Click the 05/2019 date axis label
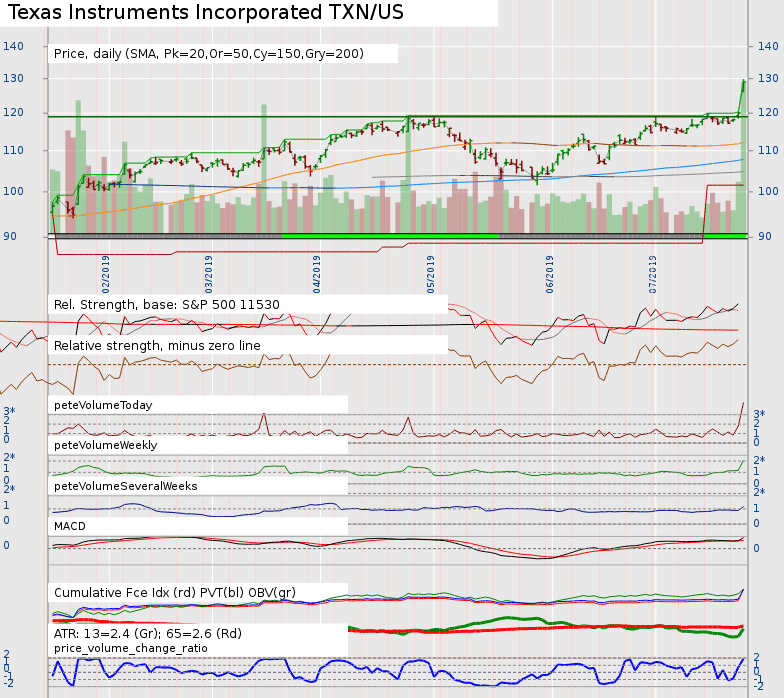The width and height of the screenshot is (784, 698). pyautogui.click(x=430, y=274)
